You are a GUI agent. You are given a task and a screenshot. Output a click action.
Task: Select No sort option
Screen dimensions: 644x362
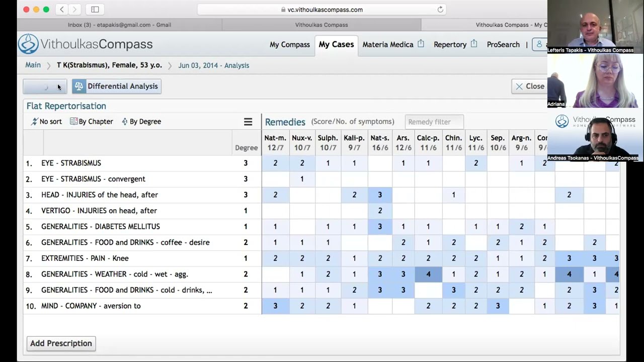point(46,122)
